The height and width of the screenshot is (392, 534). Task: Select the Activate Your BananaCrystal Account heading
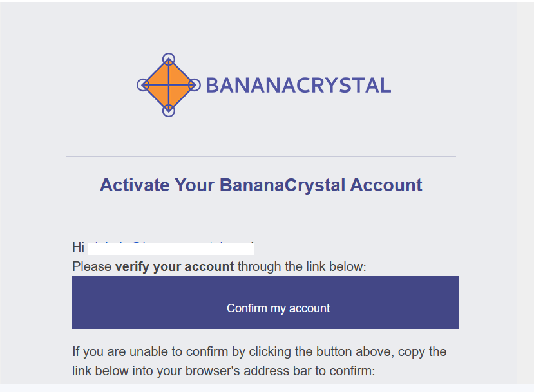pos(261,185)
